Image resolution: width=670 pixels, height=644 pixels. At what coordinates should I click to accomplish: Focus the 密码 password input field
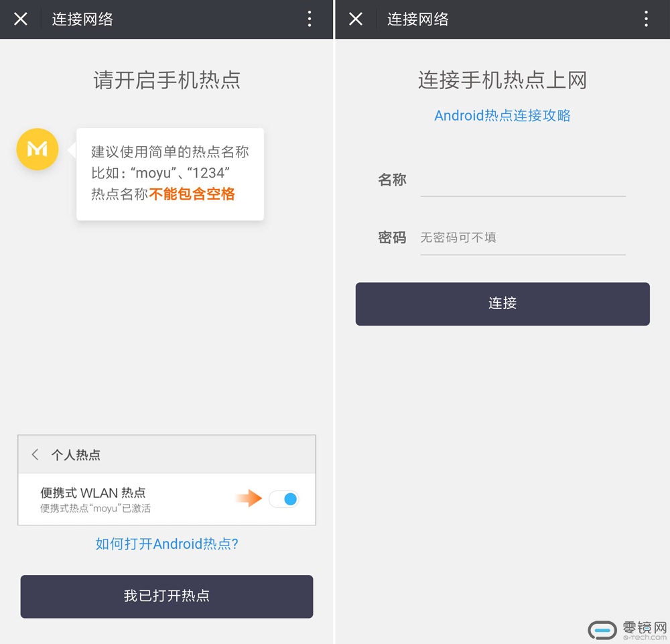point(523,237)
